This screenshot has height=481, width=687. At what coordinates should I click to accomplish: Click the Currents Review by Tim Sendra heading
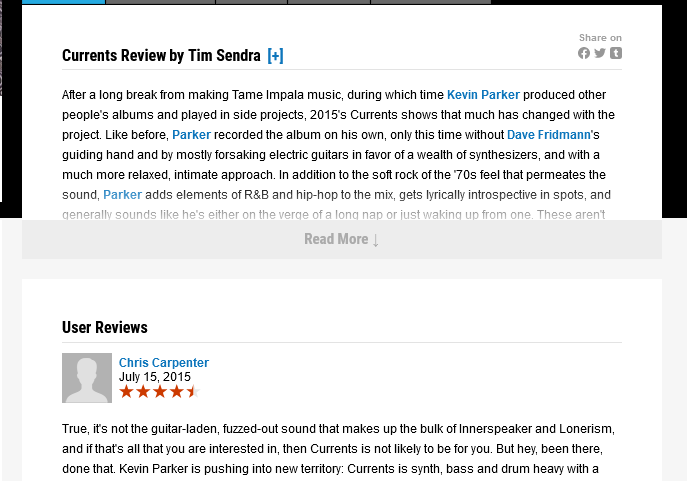click(160, 56)
